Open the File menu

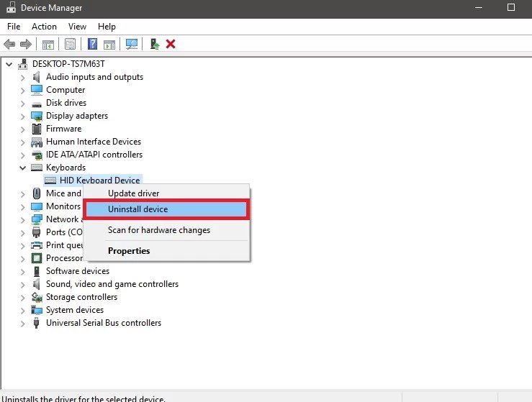(14, 27)
